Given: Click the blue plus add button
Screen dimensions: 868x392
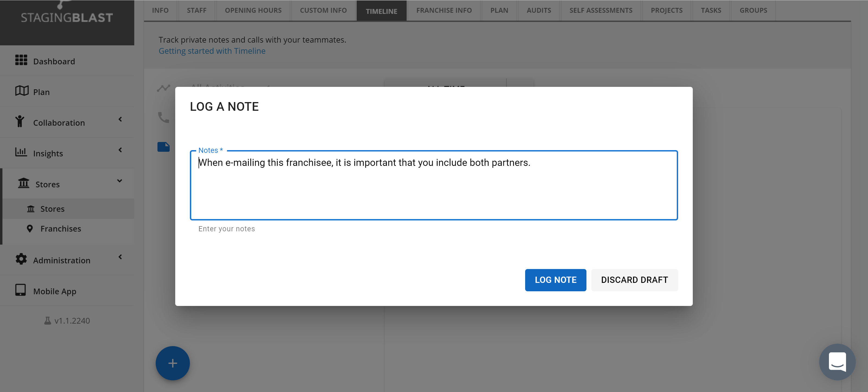Looking at the screenshot, I should click(x=173, y=363).
